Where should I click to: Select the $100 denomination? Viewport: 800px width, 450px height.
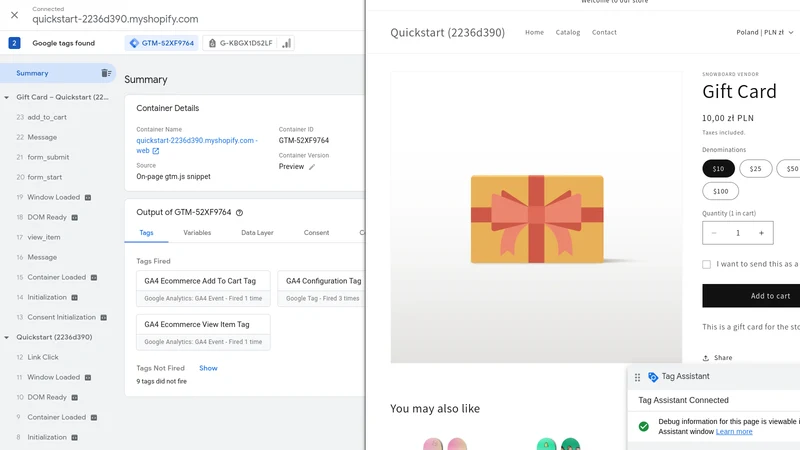click(720, 191)
